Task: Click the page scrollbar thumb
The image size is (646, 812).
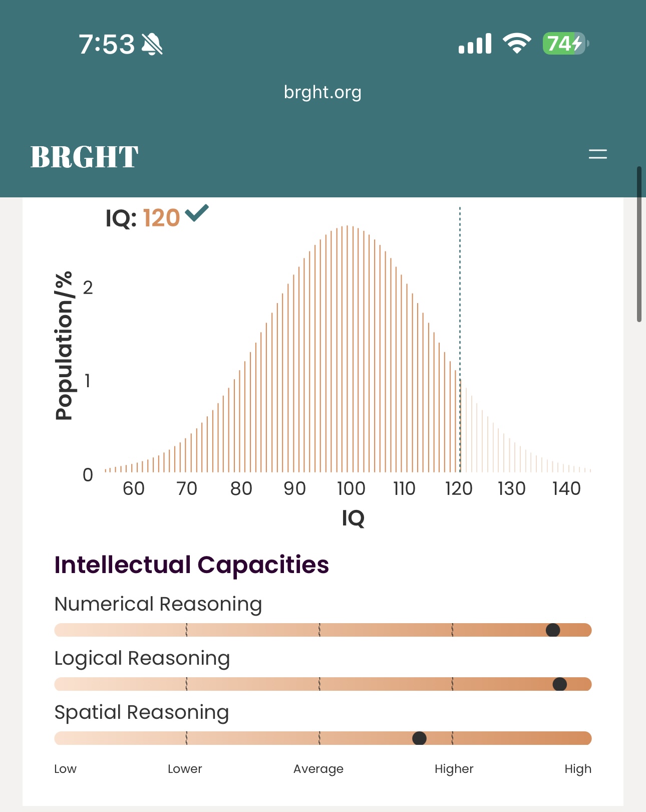Action: (x=639, y=244)
